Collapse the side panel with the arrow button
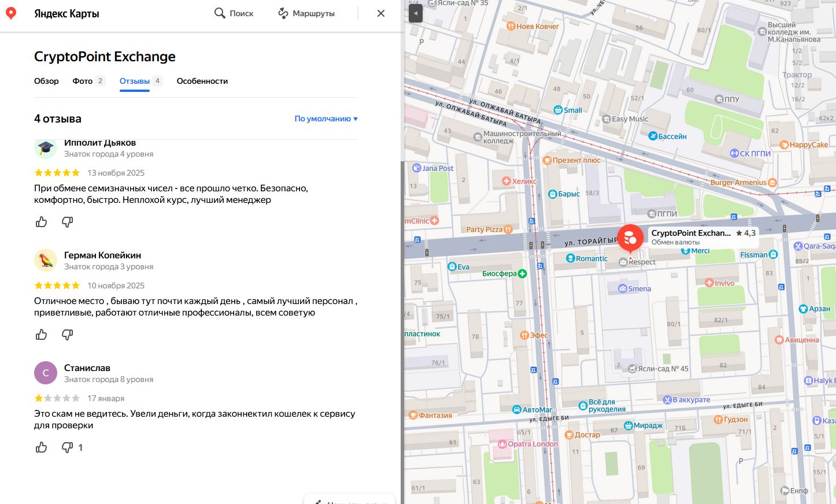836x504 pixels. tap(416, 13)
